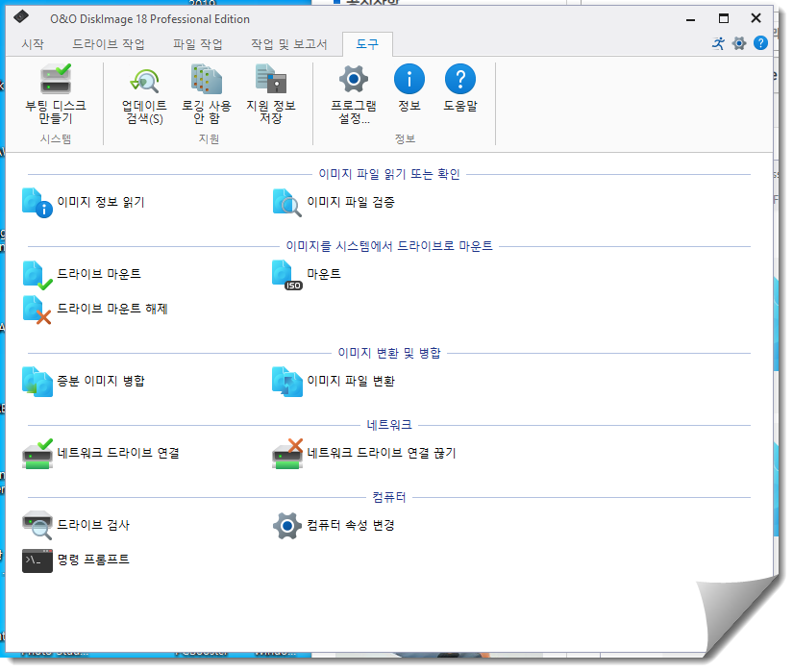Screen dimensions: 793x672
Task: Click the 드라이브 마운트 해제 icon
Action: coord(37,310)
